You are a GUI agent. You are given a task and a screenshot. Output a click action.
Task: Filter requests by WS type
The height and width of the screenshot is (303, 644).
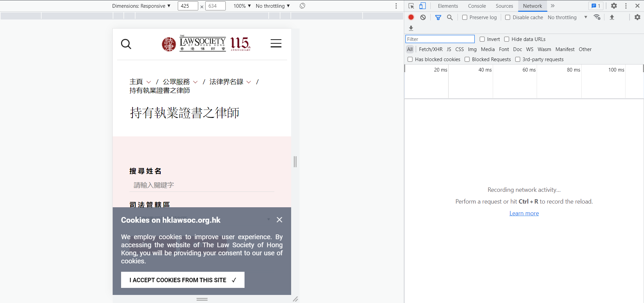pyautogui.click(x=530, y=49)
